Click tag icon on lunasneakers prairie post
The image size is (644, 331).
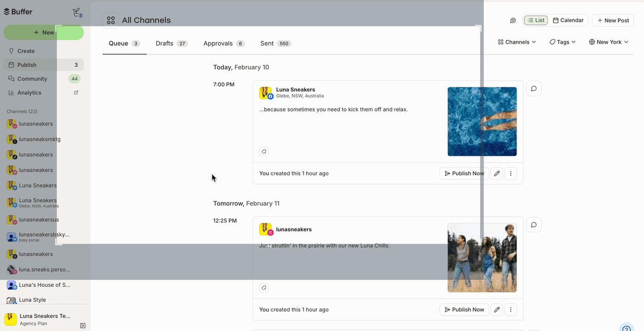264,288
